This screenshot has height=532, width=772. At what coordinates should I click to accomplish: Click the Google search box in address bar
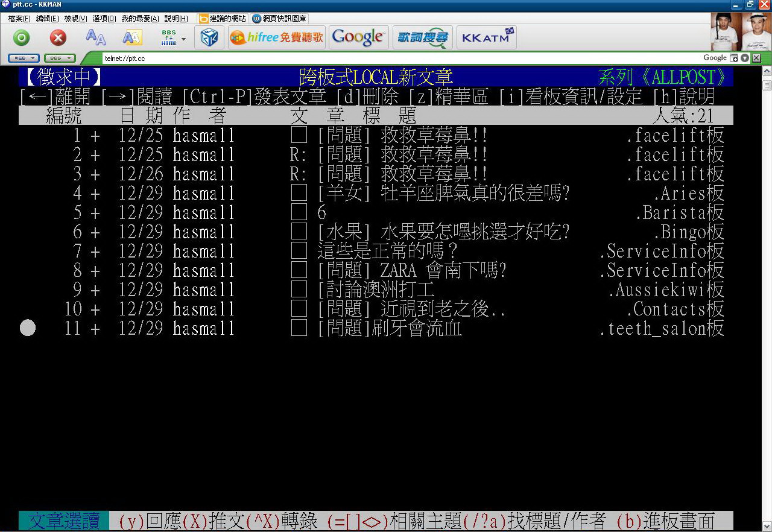click(x=715, y=58)
